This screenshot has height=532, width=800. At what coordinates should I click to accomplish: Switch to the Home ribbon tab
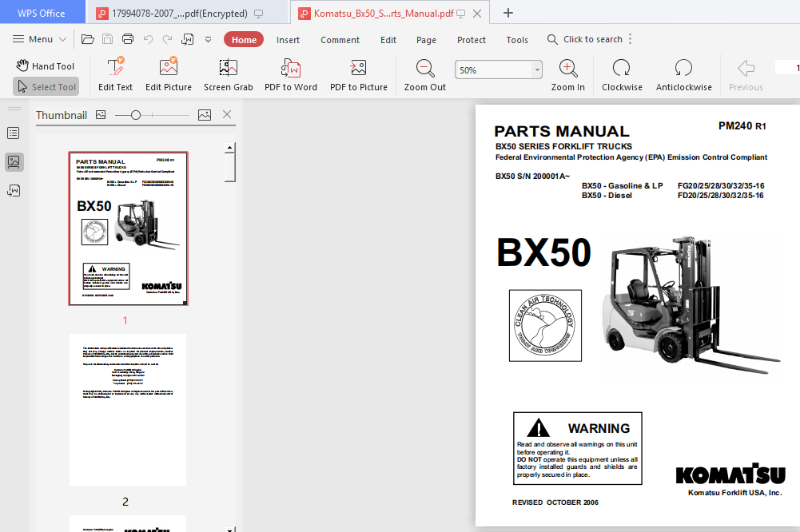coord(244,40)
